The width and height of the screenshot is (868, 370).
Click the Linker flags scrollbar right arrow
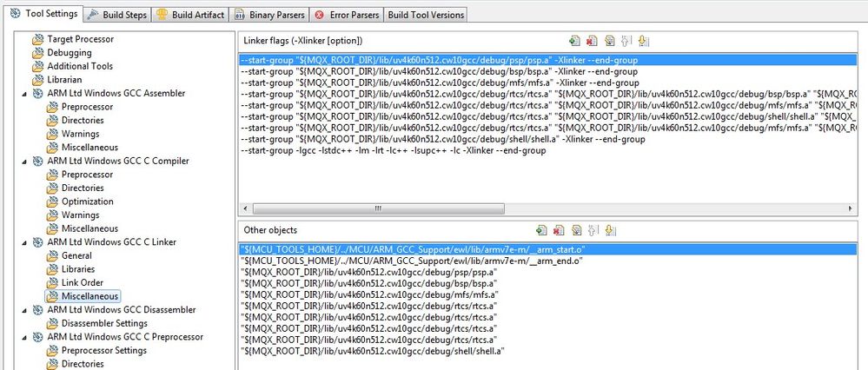[851, 209]
